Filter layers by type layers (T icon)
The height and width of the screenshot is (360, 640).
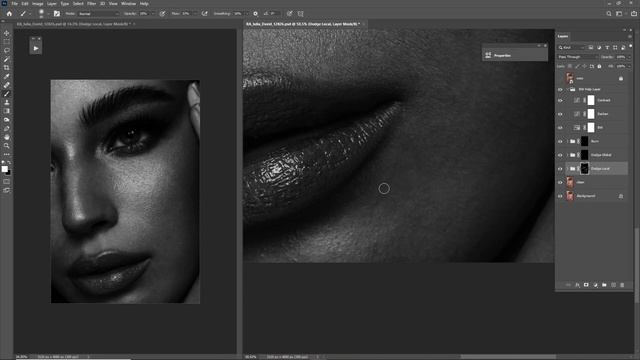[x=607, y=48]
